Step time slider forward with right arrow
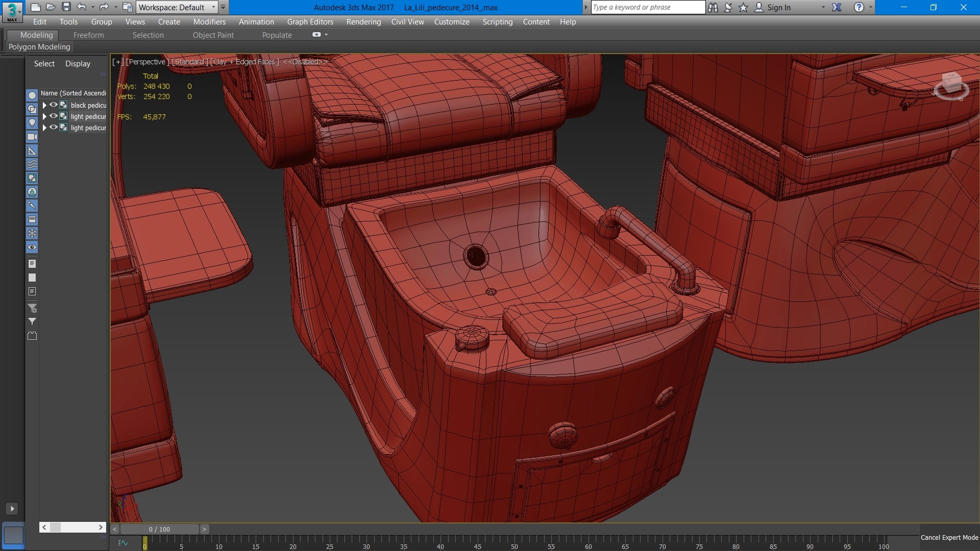Viewport: 980px width, 551px height. click(x=204, y=529)
